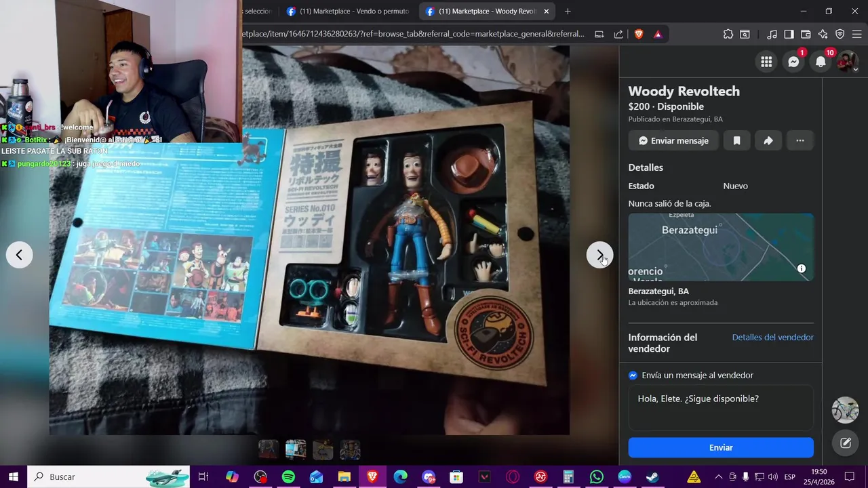
Task: Open Microsoft Edge from taskbar
Action: tap(400, 476)
